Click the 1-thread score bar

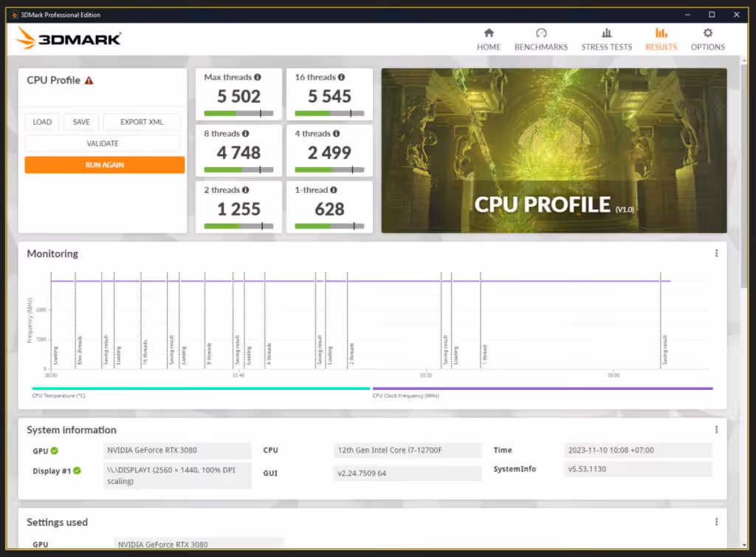pos(329,226)
